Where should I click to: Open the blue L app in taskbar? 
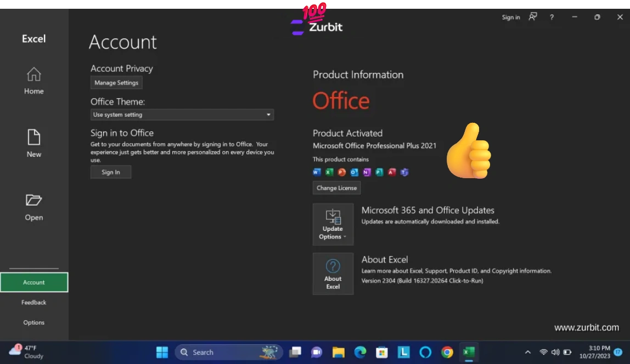pos(403,352)
